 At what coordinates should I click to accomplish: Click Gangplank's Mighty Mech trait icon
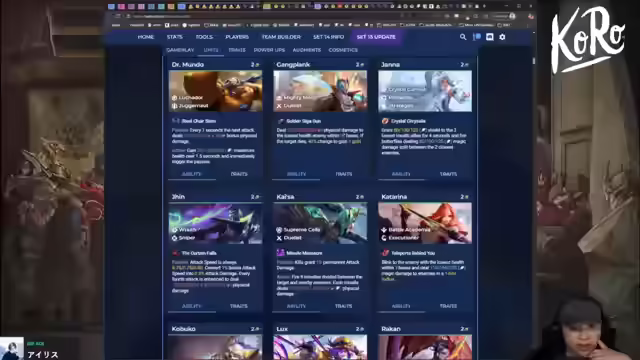(279, 98)
